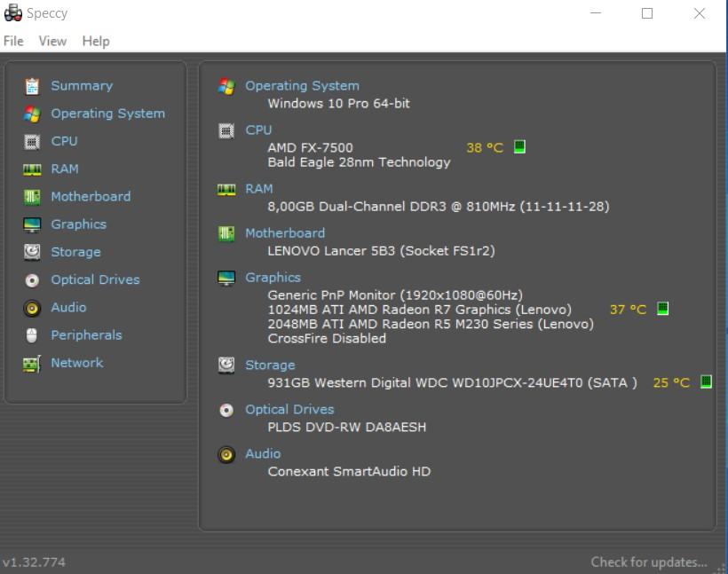Screen dimensions: 728x574
Task: Click Audio heading in summary panel
Action: pyautogui.click(x=262, y=453)
